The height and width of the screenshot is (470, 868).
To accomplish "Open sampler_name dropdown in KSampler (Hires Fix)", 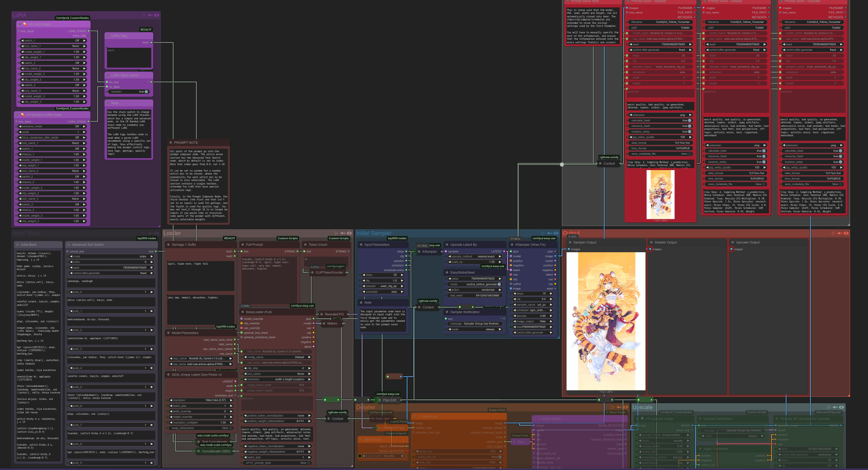I will click(x=533, y=304).
